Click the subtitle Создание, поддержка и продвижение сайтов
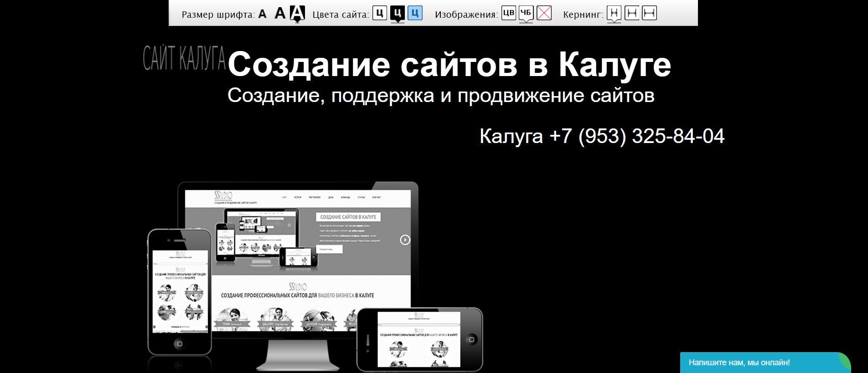Viewport: 868px width, 373px height. coord(441,96)
